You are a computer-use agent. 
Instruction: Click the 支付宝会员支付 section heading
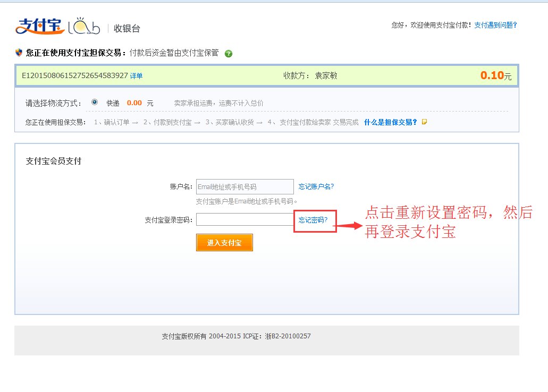pyautogui.click(x=54, y=161)
